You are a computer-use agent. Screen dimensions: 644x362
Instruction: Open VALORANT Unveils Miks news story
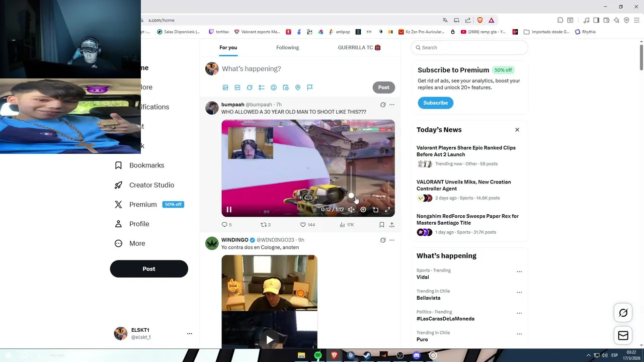pos(463,186)
